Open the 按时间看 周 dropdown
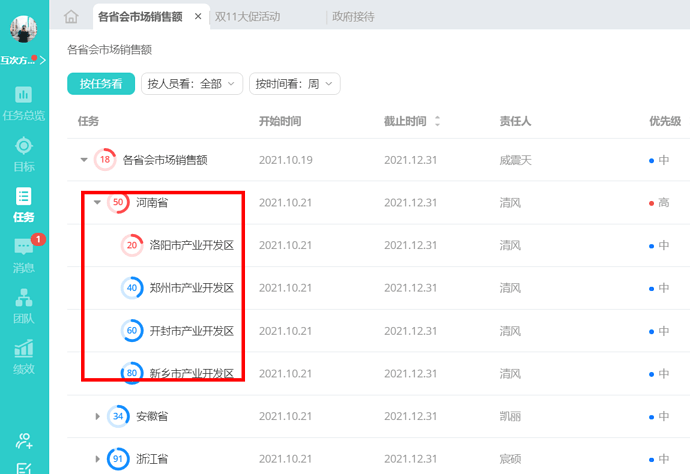This screenshot has height=474, width=690. click(294, 84)
